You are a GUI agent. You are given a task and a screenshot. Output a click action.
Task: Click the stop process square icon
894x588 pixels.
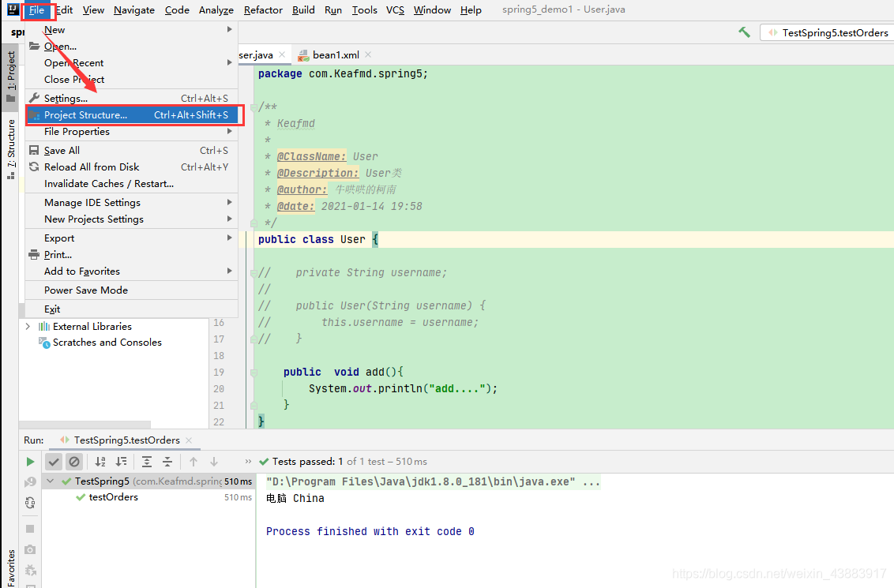(30, 529)
